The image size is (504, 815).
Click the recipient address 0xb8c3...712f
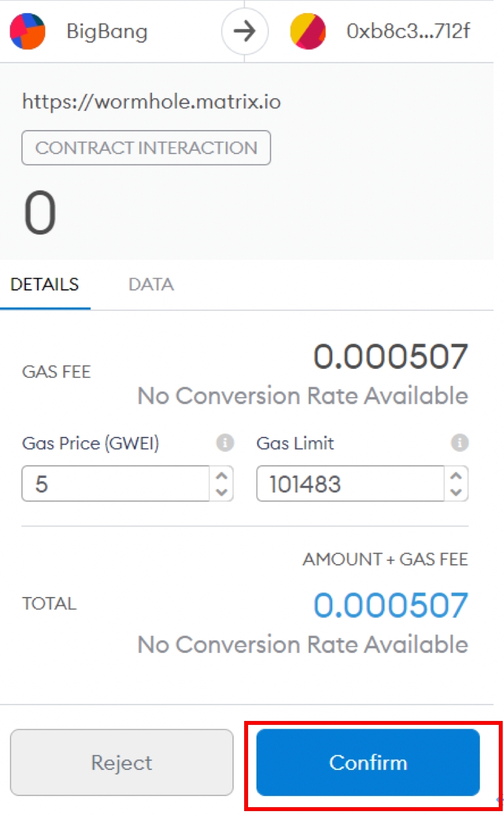[408, 31]
